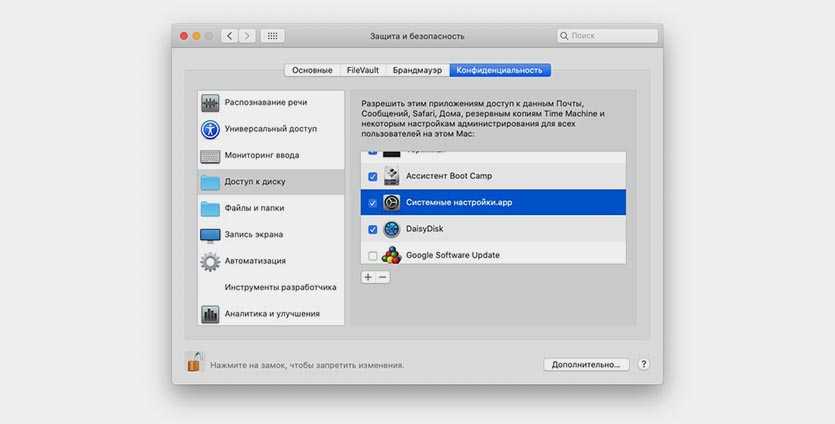Viewport: 835px width, 424px height.
Task: Disable DaisyDisk disk access checkbox
Action: (373, 229)
